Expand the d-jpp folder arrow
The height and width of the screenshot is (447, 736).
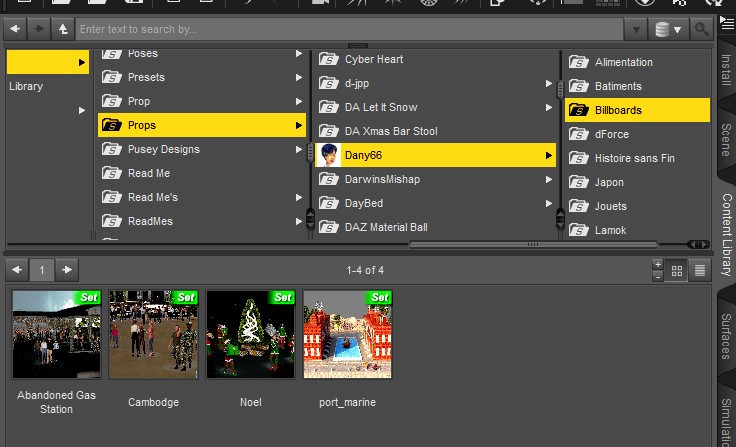[548, 83]
